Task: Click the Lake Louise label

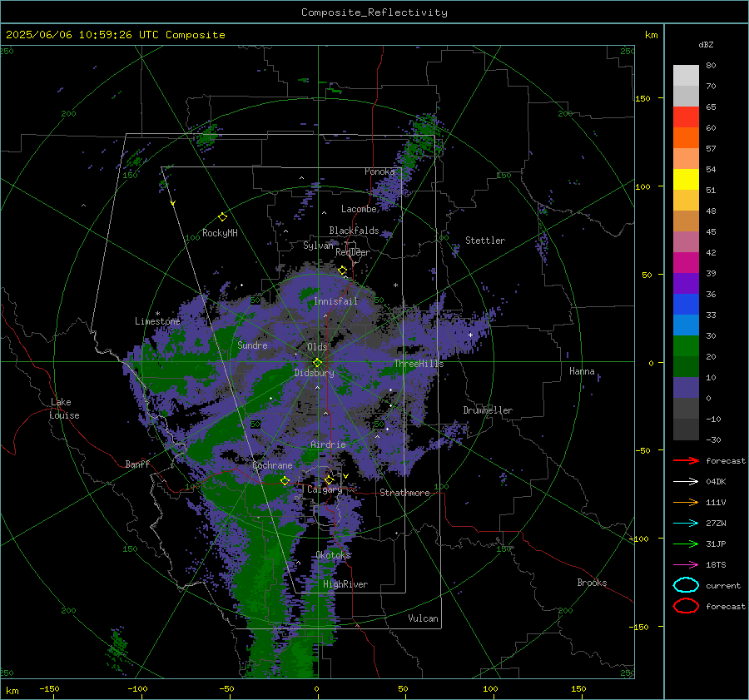Action: [64, 409]
